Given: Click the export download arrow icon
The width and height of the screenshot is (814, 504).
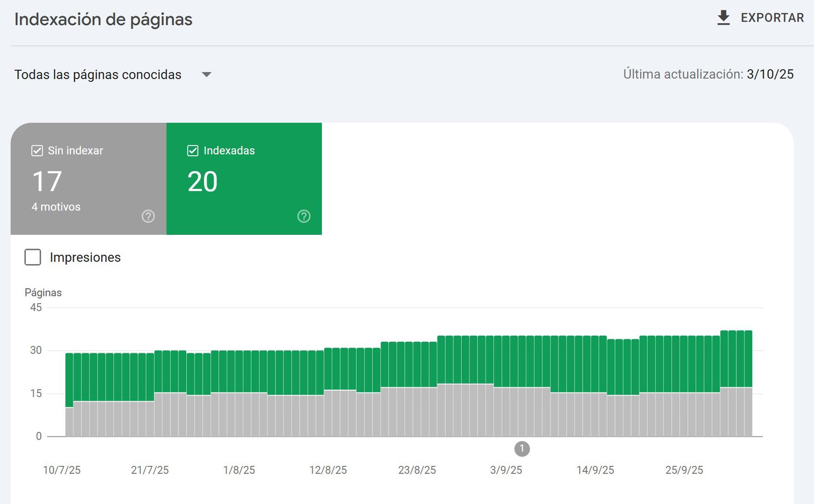Looking at the screenshot, I should pyautogui.click(x=723, y=18).
